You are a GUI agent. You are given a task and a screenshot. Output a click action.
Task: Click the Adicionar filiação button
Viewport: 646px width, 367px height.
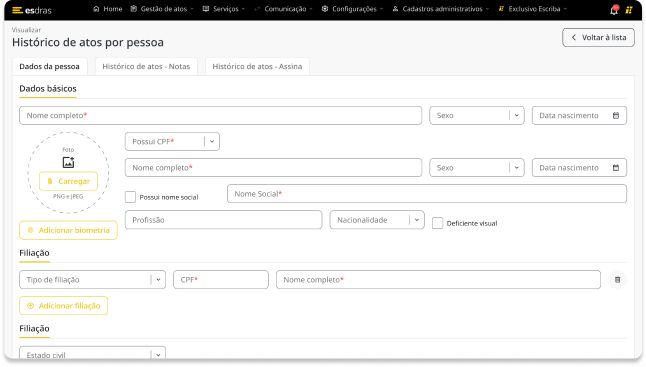[x=63, y=306]
